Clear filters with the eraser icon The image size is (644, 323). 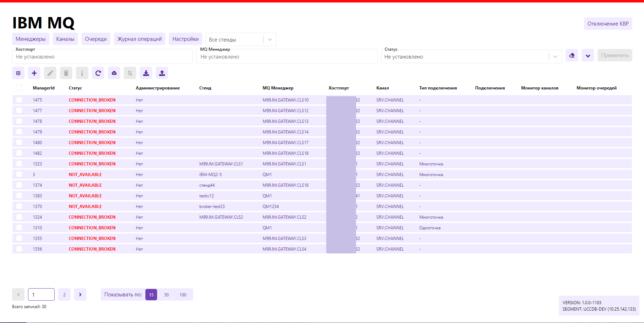coord(572,55)
